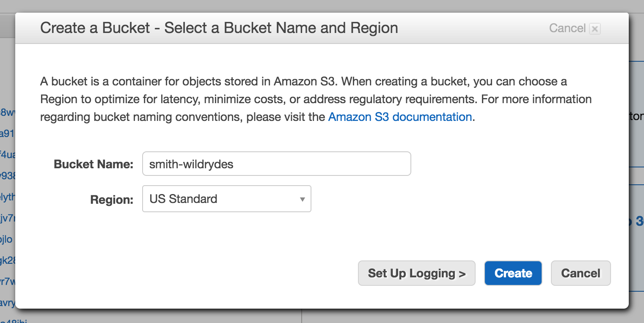
Task: Select background bucket link containing 'f4ua'
Action: [7, 155]
